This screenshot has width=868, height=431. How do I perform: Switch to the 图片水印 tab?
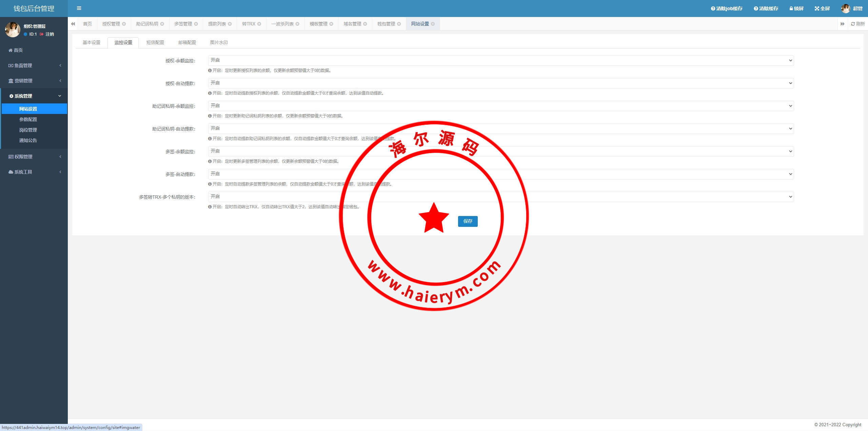click(219, 42)
